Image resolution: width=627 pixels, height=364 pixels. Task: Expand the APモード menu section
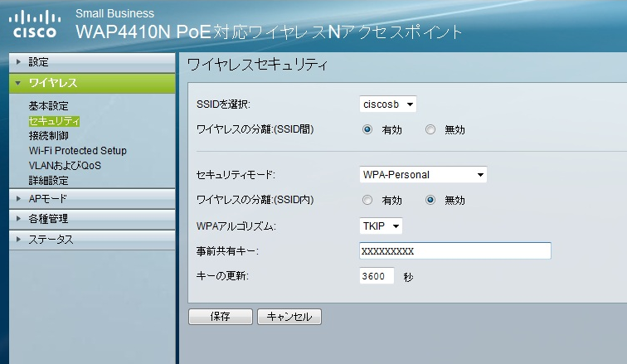click(x=92, y=198)
